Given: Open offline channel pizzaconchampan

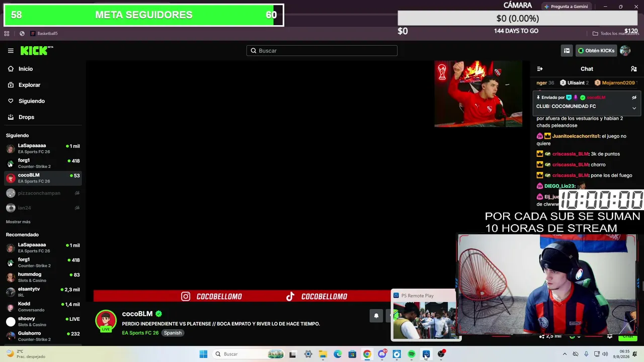Looking at the screenshot, I should (x=43, y=193).
